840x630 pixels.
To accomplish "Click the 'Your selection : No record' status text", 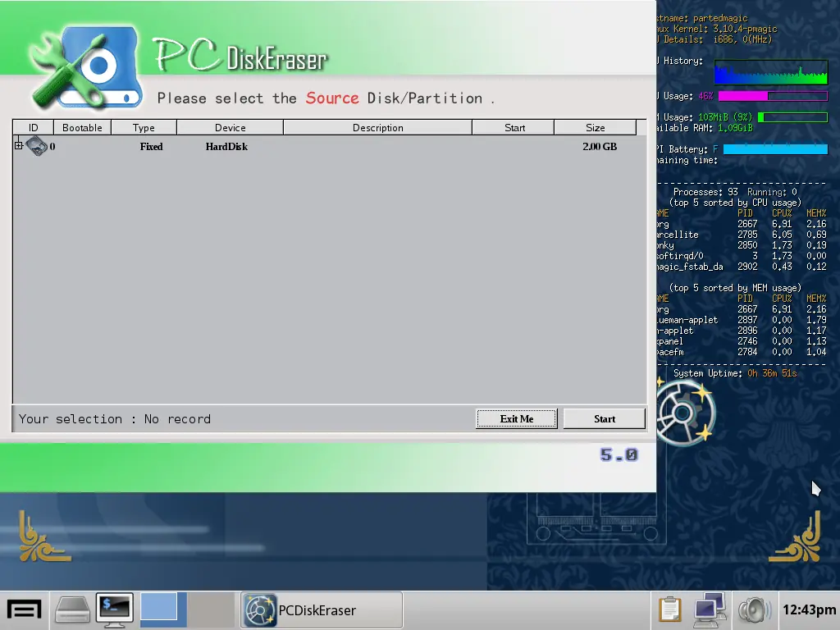I will point(115,419).
